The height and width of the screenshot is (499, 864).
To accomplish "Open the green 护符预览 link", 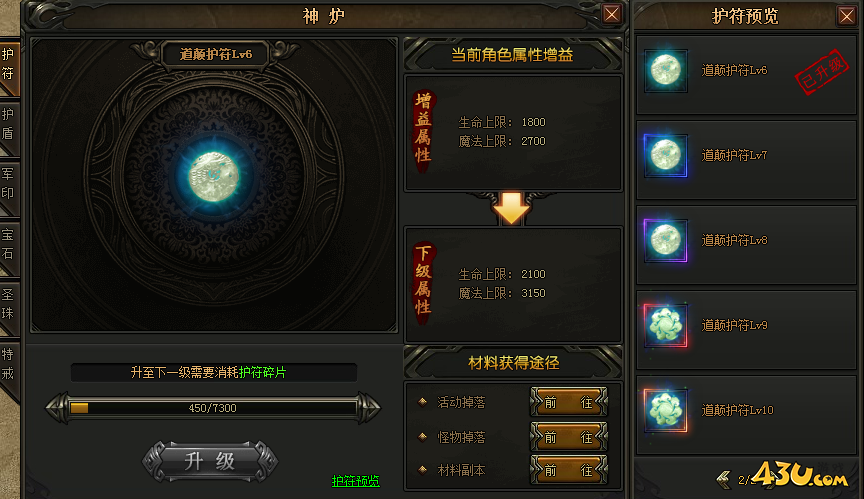I will coord(355,481).
